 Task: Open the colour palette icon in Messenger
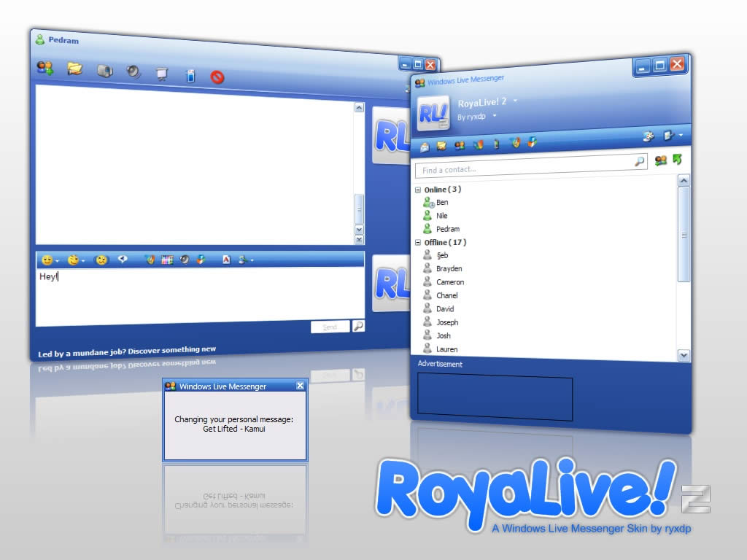click(649, 136)
